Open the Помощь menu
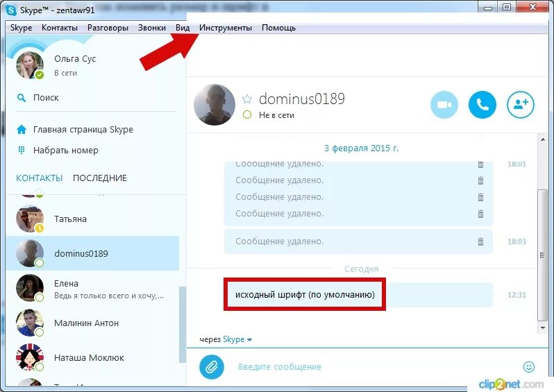Image resolution: width=554 pixels, height=392 pixels. point(279,28)
